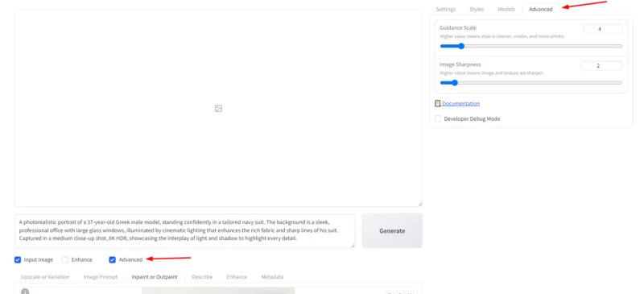
Task: Click the Image Sharpness value field
Action: coord(601,66)
